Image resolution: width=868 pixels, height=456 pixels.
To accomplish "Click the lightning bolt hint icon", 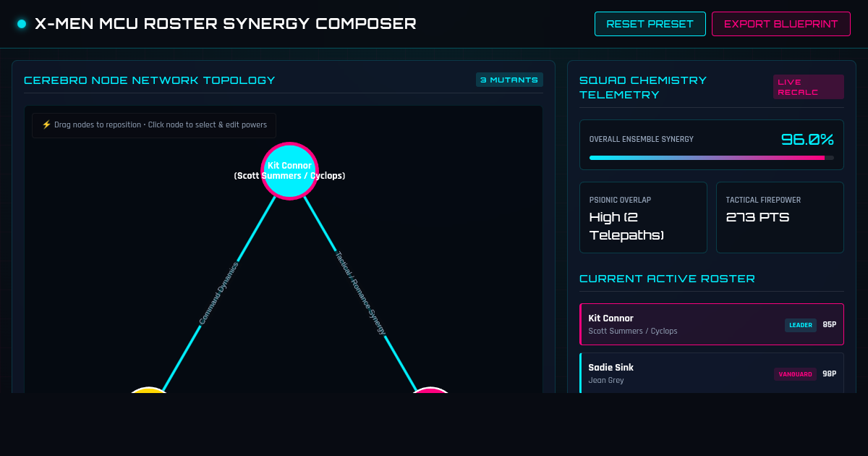I will coord(46,124).
